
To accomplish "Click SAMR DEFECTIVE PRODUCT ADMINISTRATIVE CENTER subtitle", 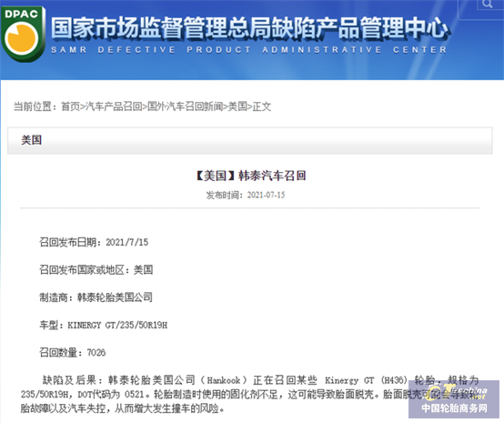I will [249, 50].
